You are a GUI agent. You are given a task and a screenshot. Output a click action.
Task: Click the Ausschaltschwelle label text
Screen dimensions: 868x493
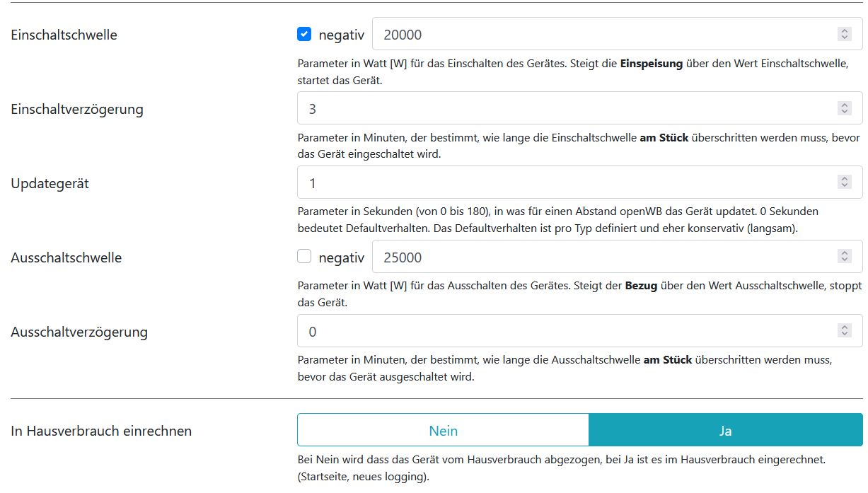66,257
